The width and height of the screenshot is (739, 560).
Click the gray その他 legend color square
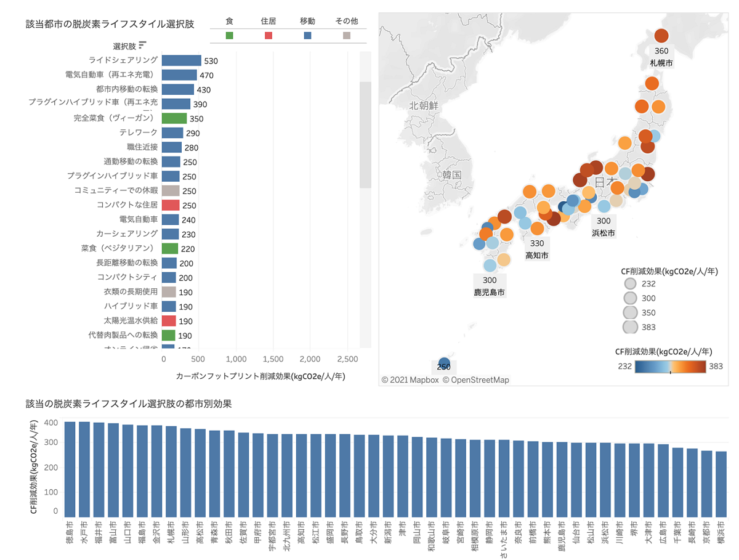coord(347,36)
